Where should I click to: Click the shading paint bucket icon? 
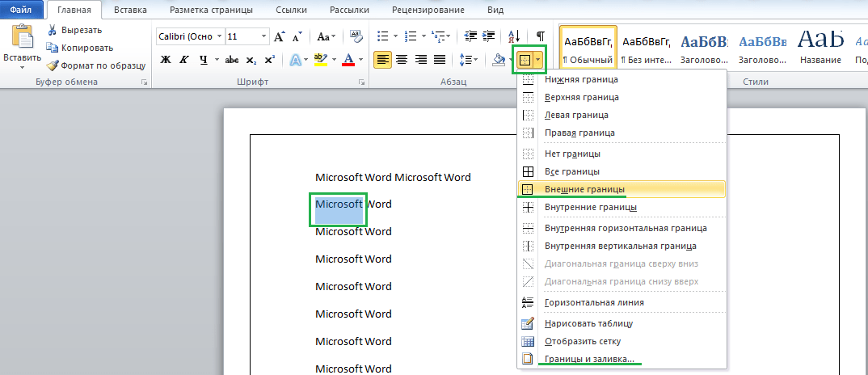click(x=498, y=59)
